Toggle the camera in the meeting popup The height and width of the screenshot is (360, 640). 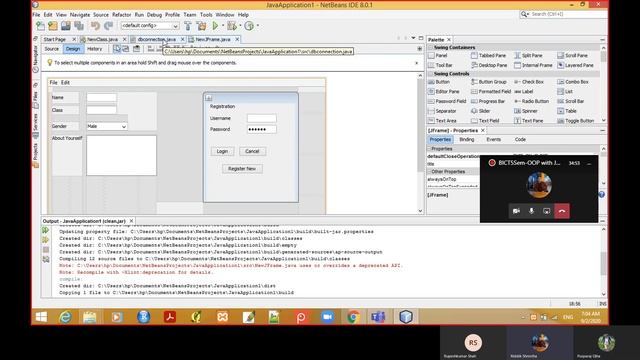pyautogui.click(x=516, y=211)
